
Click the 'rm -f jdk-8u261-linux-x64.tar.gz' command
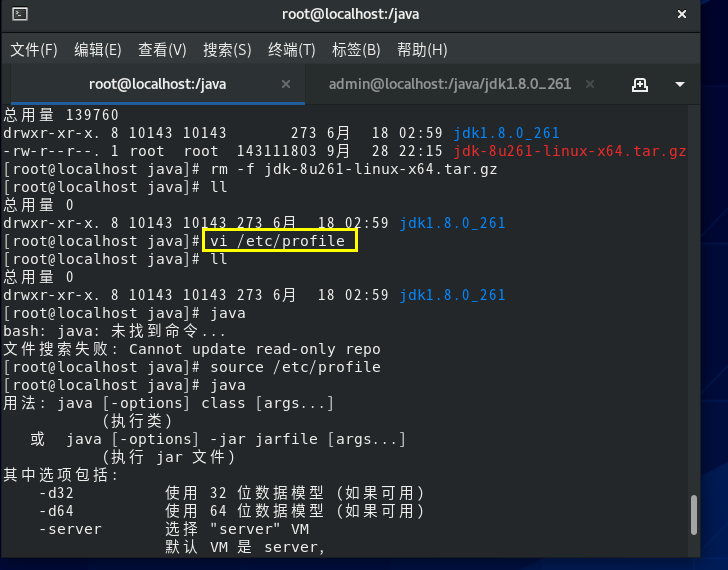click(353, 169)
